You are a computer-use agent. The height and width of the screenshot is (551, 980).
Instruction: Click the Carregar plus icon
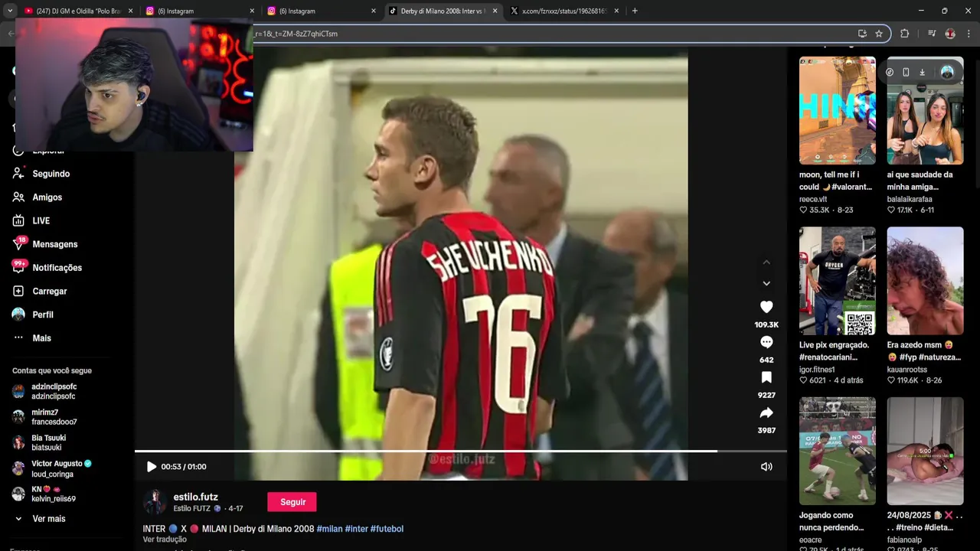(18, 292)
